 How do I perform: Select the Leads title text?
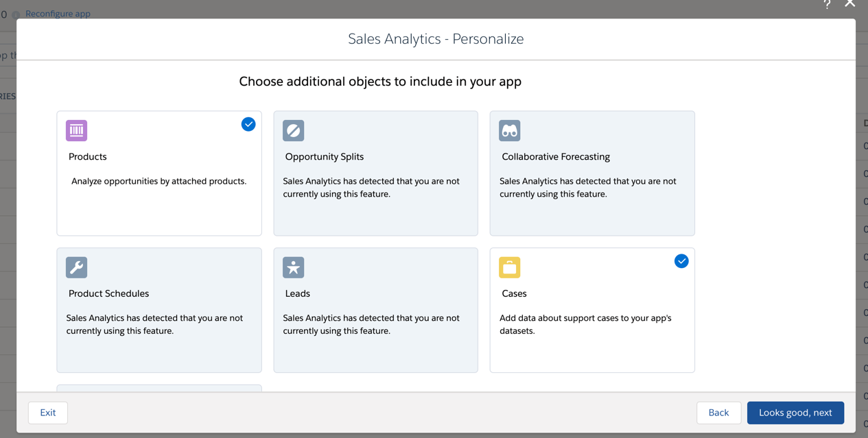298,293
